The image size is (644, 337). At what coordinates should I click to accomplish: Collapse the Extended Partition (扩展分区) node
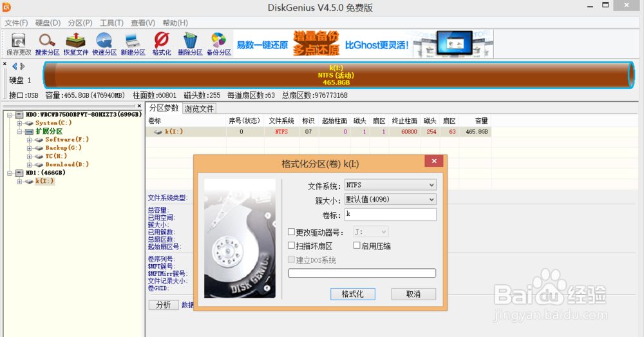[x=19, y=131]
